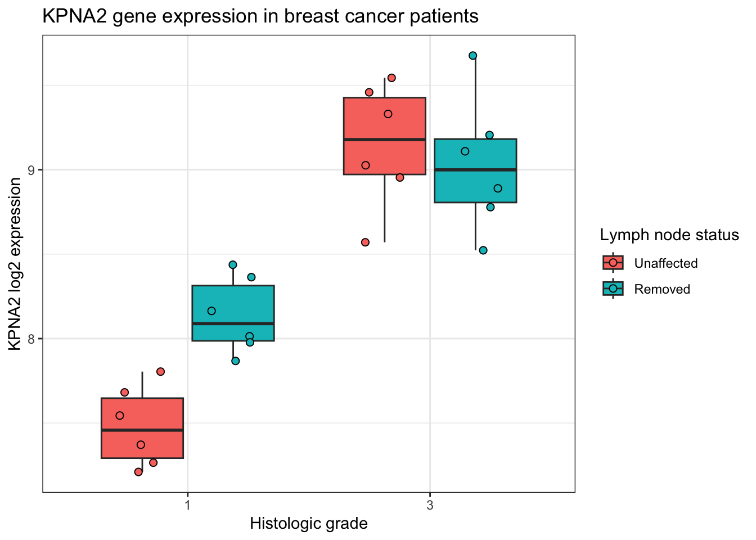Click the red Unaffected legend swatch
The image size is (756, 540).
(613, 263)
